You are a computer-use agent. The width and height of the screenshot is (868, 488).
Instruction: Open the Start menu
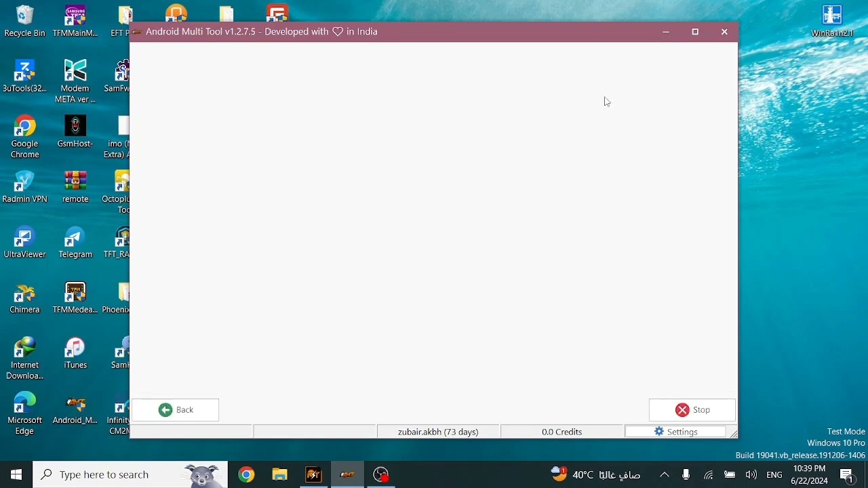pyautogui.click(x=16, y=474)
